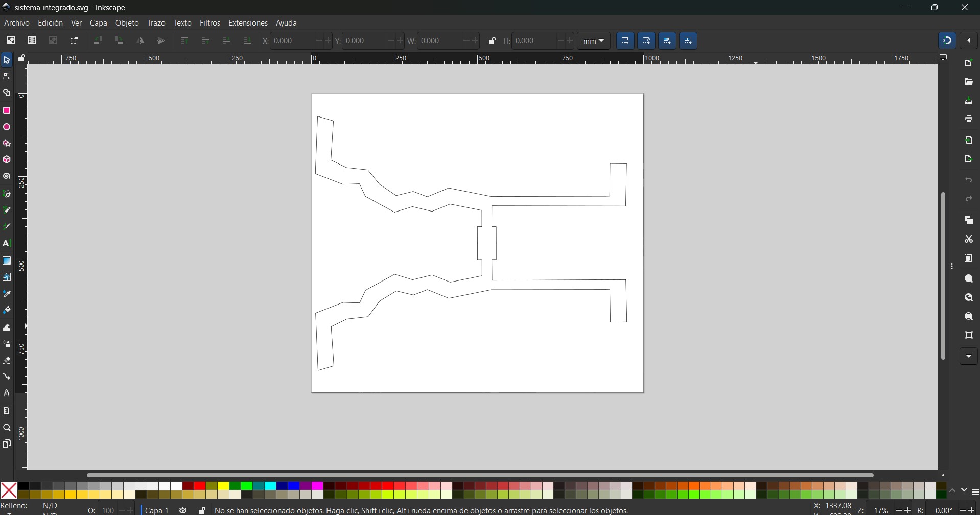Viewport: 980px width, 515px height.
Task: Click the Save document icon
Action: pyautogui.click(x=969, y=101)
